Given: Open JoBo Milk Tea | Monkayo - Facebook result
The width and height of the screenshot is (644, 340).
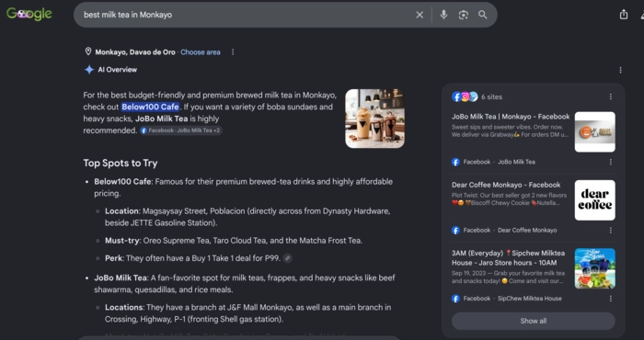Looking at the screenshot, I should [x=511, y=117].
